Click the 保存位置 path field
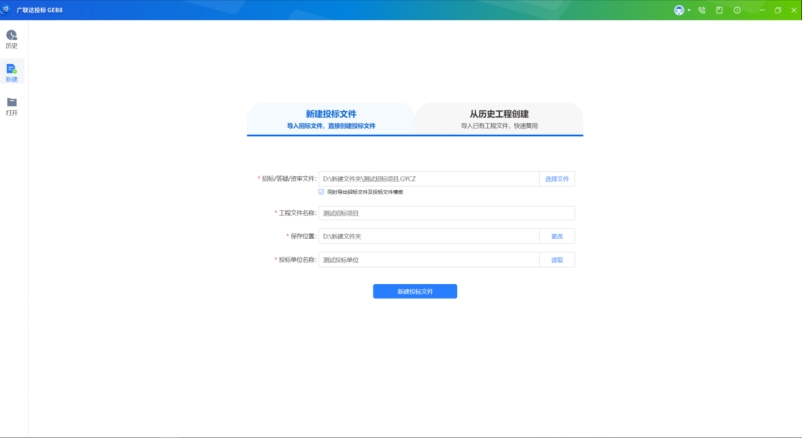 click(427, 236)
